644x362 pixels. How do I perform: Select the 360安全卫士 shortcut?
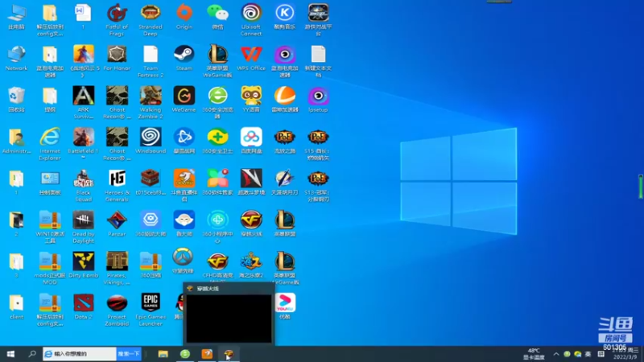tap(217, 141)
